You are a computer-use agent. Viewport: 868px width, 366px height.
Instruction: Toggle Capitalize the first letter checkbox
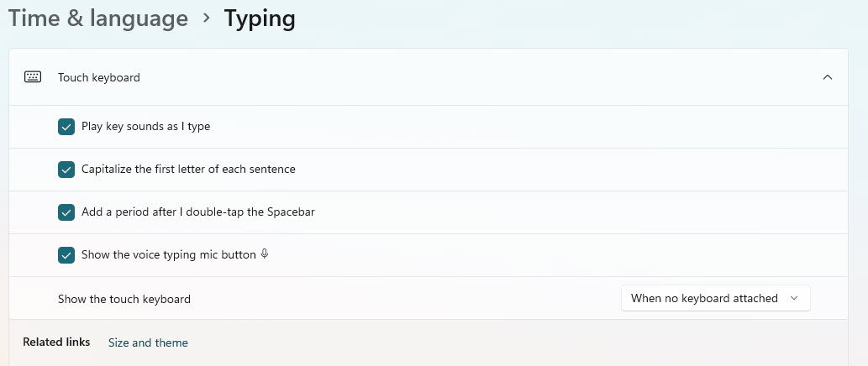pyautogui.click(x=66, y=170)
